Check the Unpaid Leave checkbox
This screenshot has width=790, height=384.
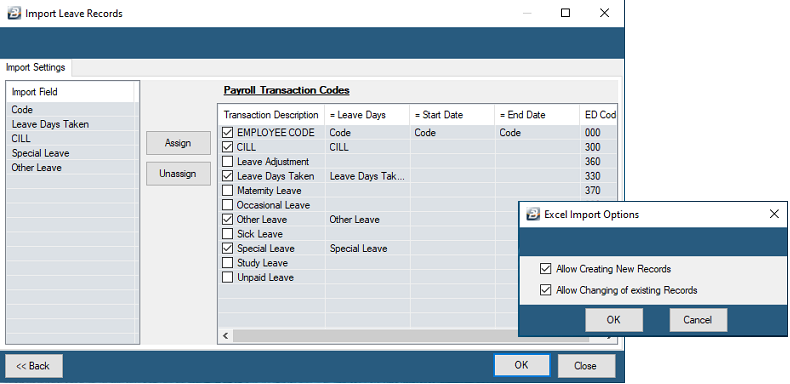228,277
